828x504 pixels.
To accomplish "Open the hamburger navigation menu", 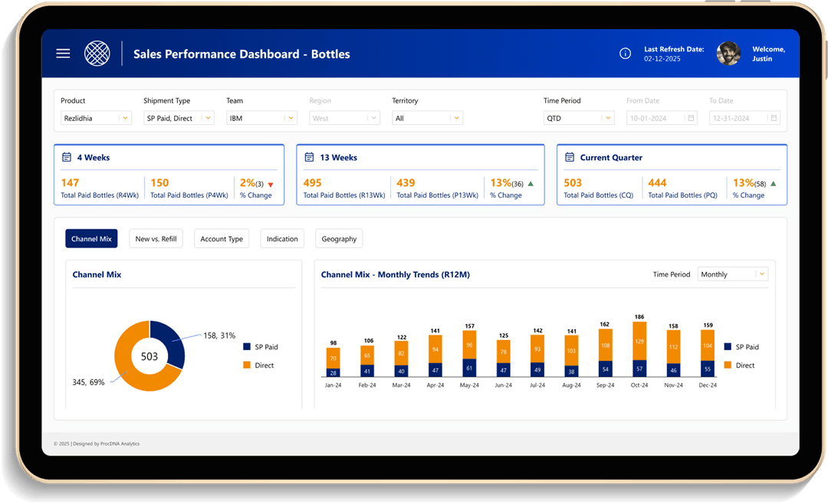I will click(x=63, y=54).
